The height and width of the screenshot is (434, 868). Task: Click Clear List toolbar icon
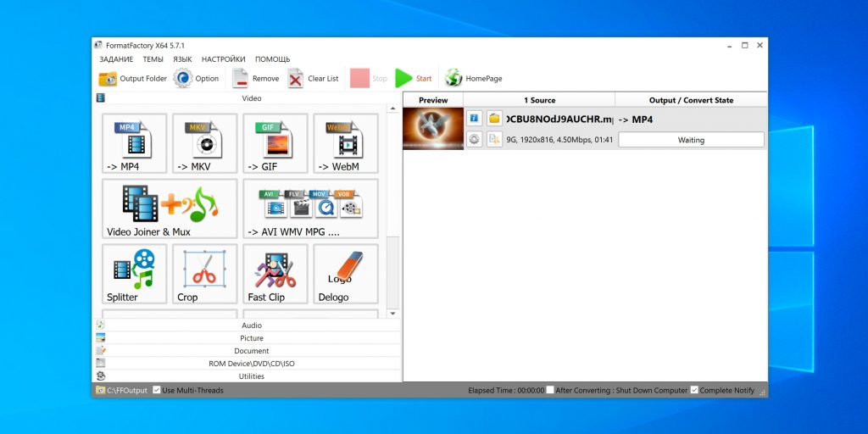pos(296,79)
